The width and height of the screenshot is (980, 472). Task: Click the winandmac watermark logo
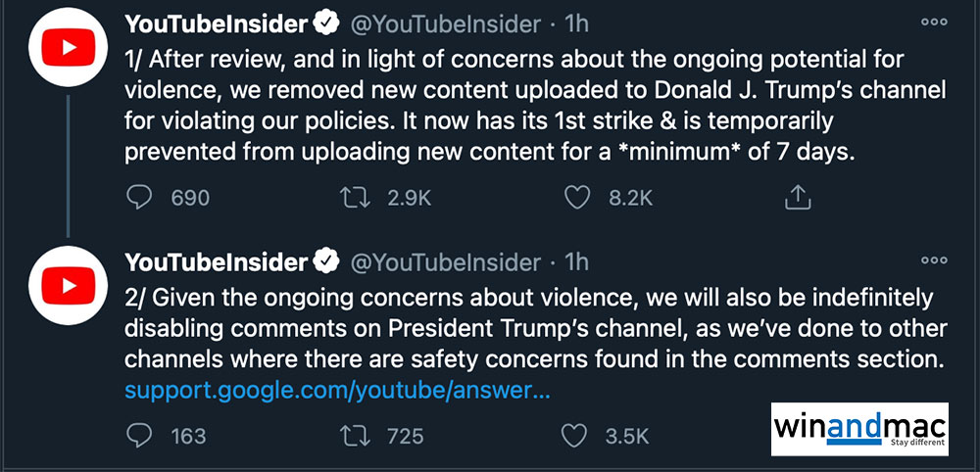(860, 428)
